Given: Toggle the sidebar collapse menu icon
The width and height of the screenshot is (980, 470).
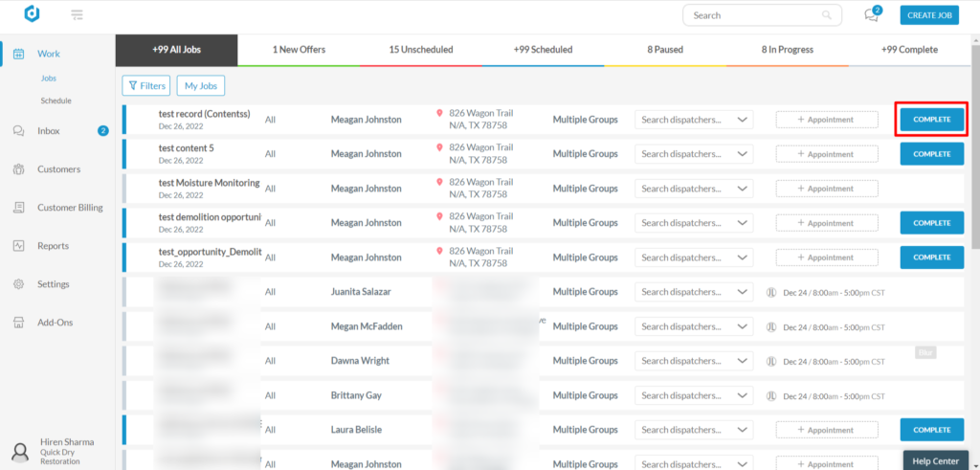Looking at the screenshot, I should (x=77, y=15).
